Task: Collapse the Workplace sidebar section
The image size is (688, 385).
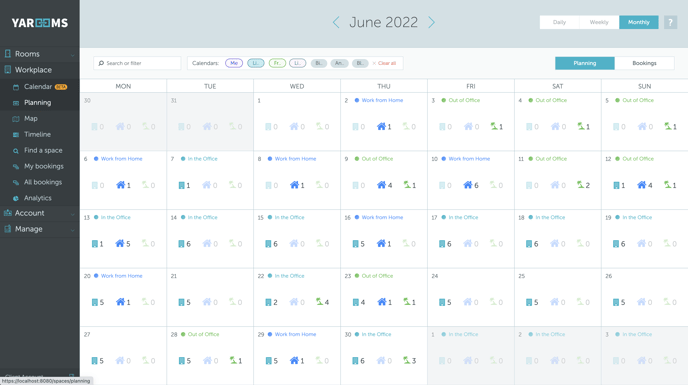Action: pos(39,70)
